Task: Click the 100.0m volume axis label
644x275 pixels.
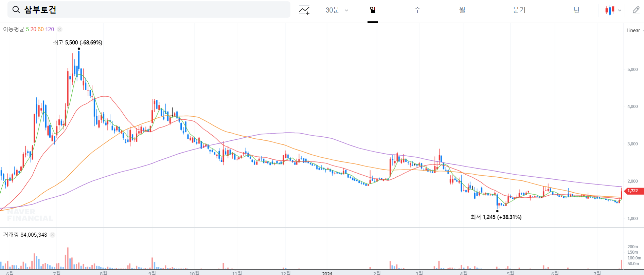Action: pos(634,258)
